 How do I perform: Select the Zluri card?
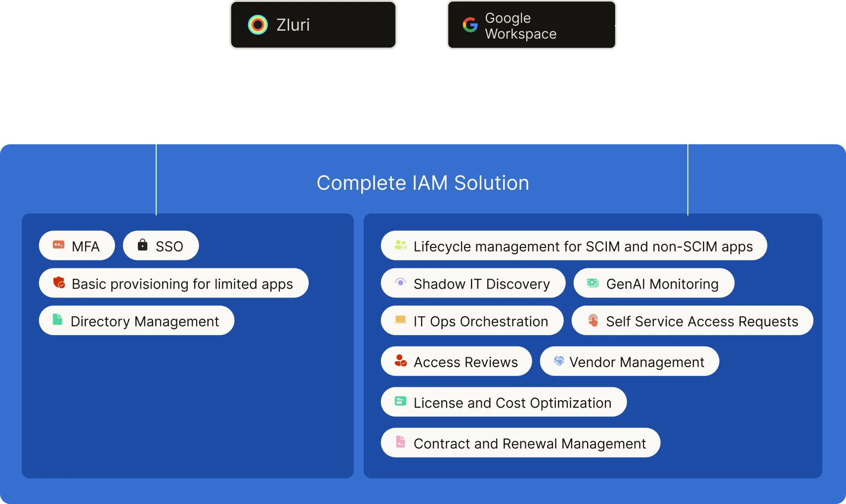[x=313, y=25]
